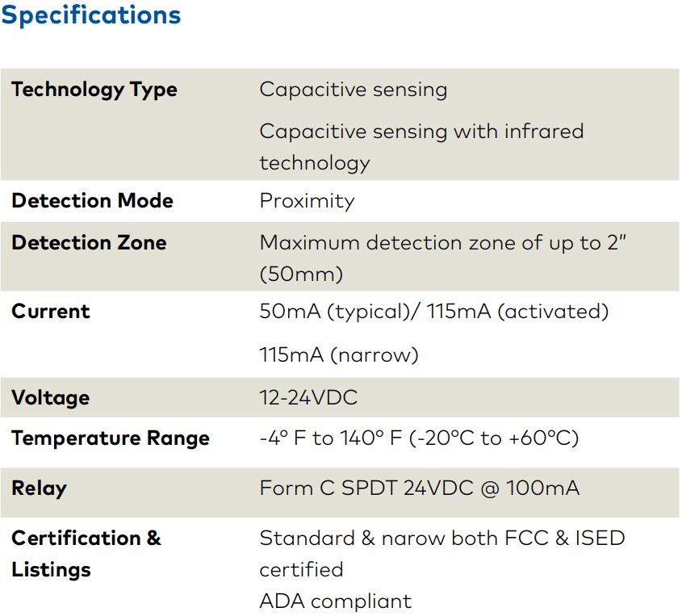Click the '115mA (narrow)' value
Image resolution: width=682 pixels, height=616 pixels.
(x=339, y=355)
